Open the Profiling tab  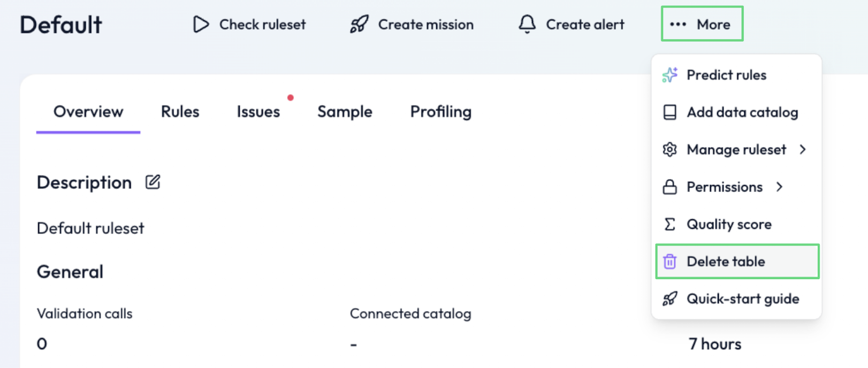tap(440, 112)
